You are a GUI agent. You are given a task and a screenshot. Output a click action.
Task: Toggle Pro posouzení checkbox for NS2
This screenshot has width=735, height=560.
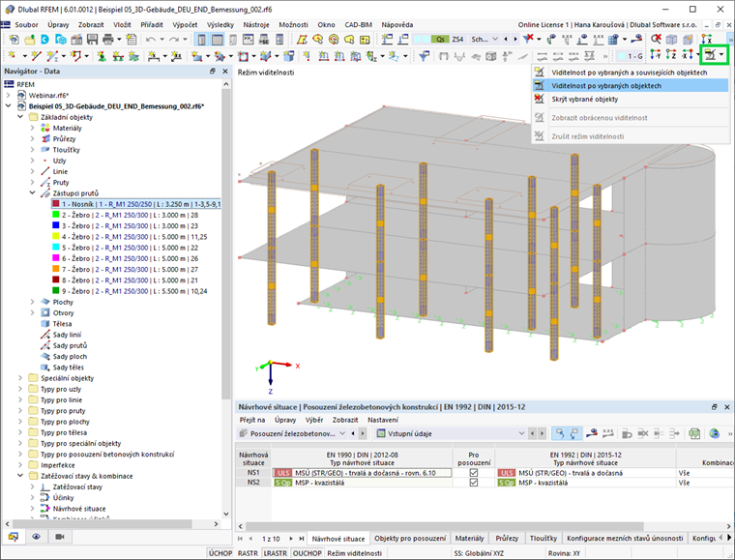pyautogui.click(x=474, y=483)
